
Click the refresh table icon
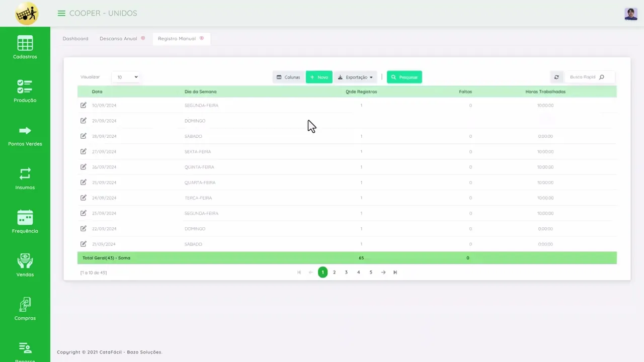[x=556, y=77]
